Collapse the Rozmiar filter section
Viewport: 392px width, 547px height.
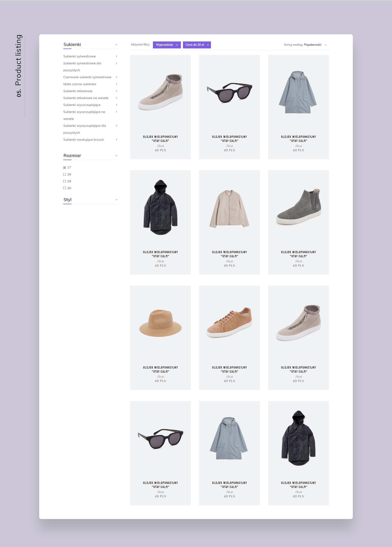pos(116,156)
